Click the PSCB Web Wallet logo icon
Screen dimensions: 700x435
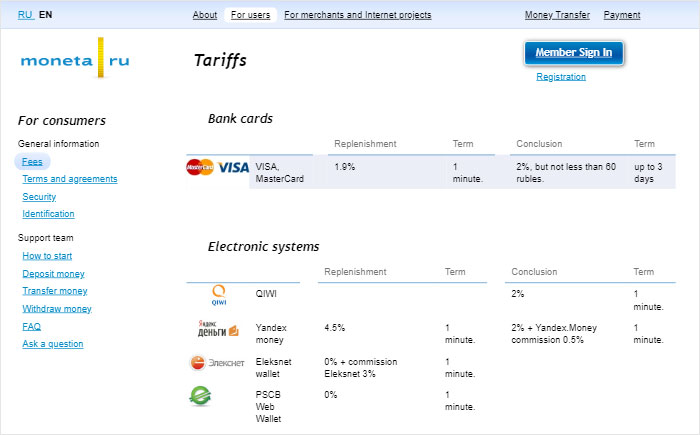pyautogui.click(x=200, y=396)
